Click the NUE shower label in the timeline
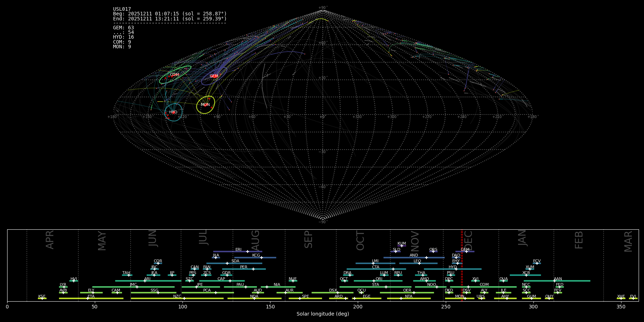644x322 pixels. (293, 279)
